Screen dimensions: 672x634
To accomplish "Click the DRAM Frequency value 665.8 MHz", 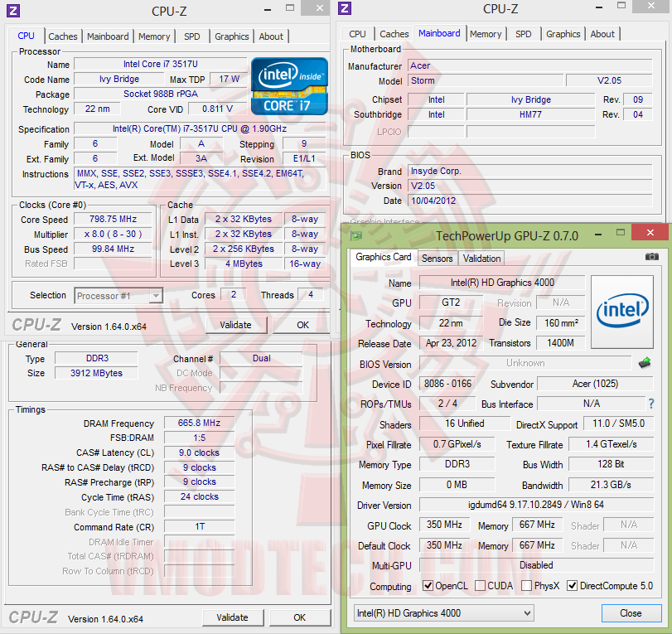I will 200,423.
